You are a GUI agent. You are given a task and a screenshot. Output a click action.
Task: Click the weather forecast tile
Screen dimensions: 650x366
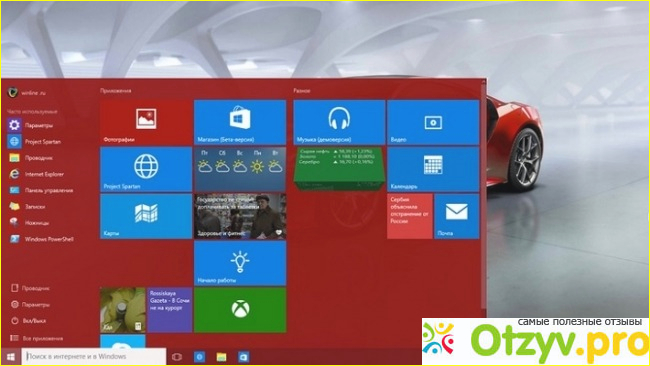pyautogui.click(x=240, y=169)
